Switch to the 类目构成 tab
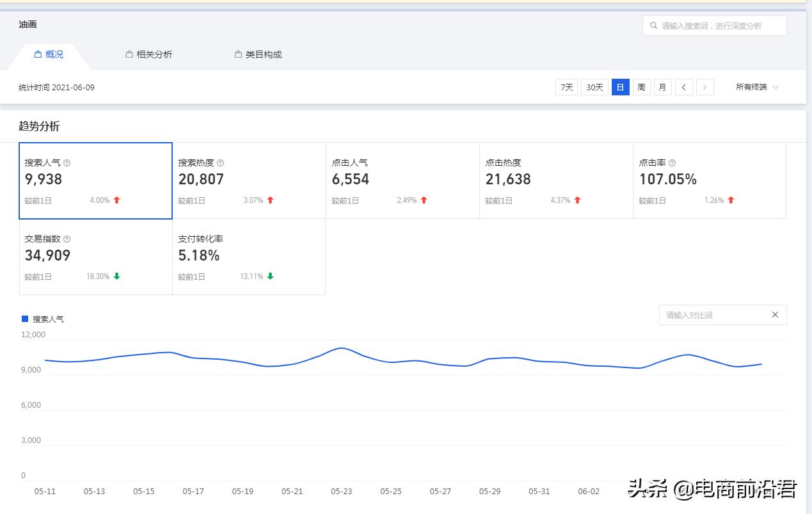 tap(263, 54)
